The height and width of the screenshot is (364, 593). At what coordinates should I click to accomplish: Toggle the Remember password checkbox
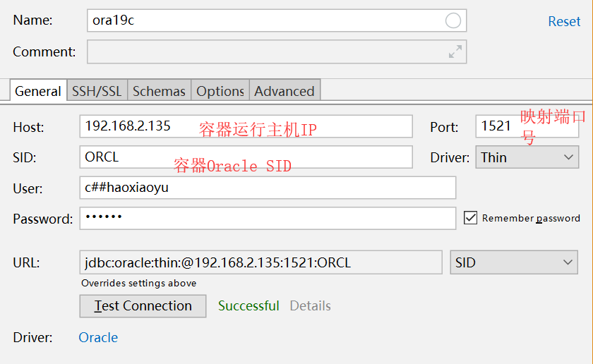click(x=471, y=218)
